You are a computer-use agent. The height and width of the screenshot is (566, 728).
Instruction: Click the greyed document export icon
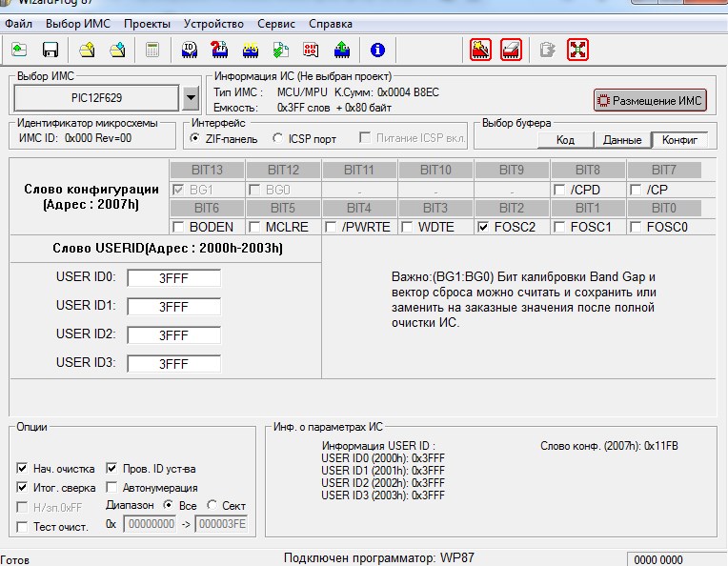click(547, 50)
